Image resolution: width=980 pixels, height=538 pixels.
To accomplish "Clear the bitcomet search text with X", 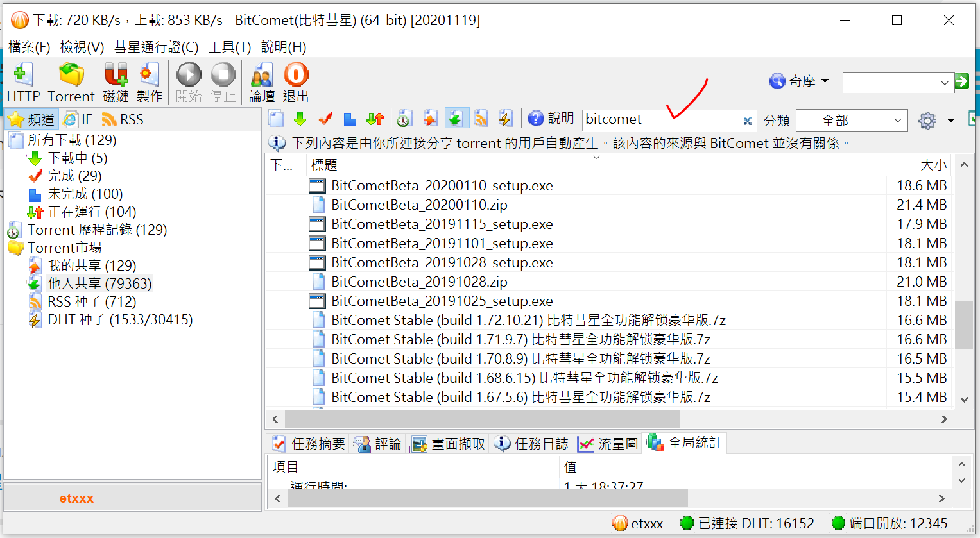I will click(x=747, y=121).
